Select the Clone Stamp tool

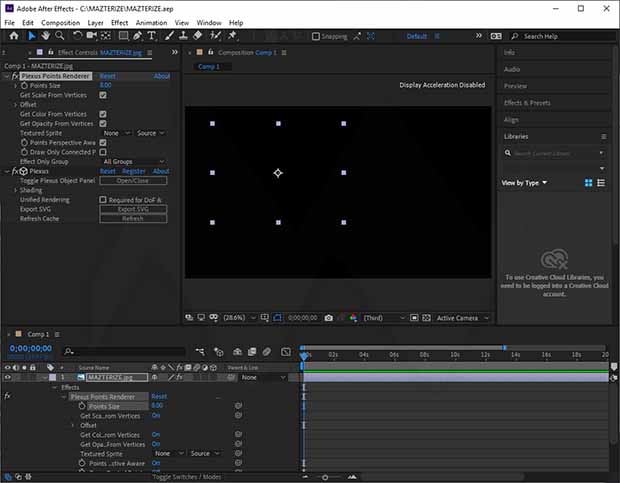[183, 36]
